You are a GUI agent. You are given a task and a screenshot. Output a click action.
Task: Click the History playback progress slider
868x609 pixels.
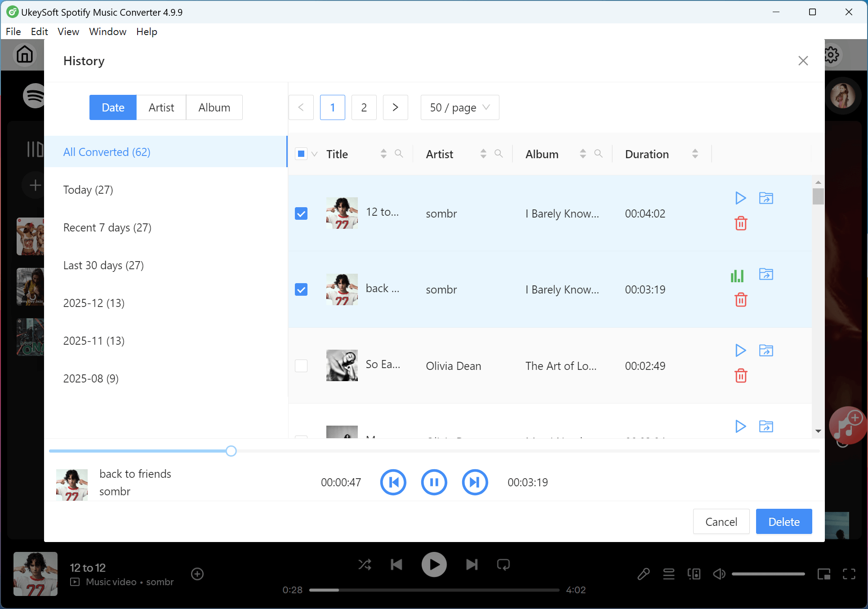point(231,451)
